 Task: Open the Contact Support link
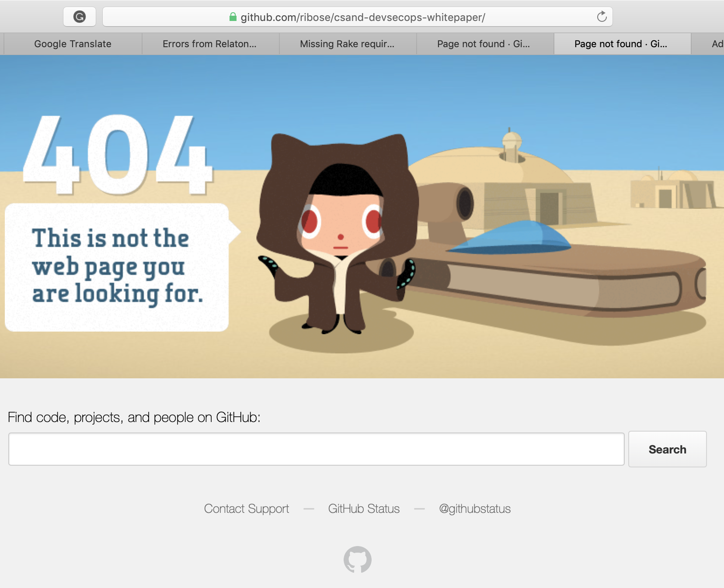click(247, 509)
